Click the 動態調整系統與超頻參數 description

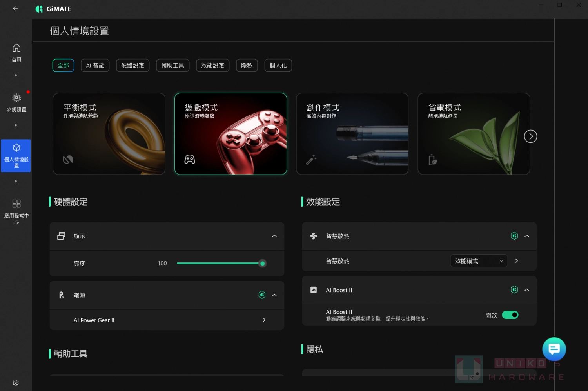tap(377, 319)
